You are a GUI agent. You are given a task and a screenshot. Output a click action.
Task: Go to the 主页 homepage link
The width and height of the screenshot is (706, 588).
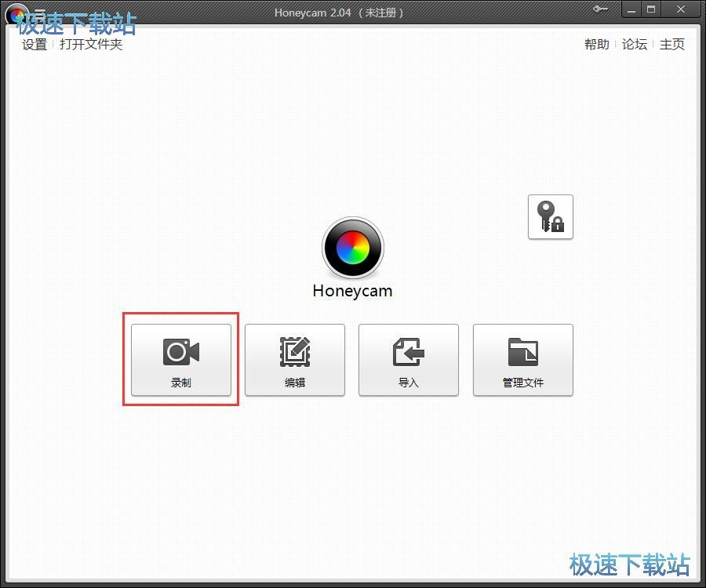[x=671, y=44]
